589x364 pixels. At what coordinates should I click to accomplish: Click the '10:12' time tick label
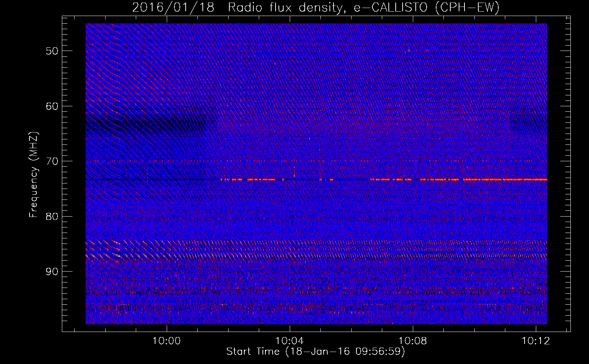pyautogui.click(x=536, y=341)
